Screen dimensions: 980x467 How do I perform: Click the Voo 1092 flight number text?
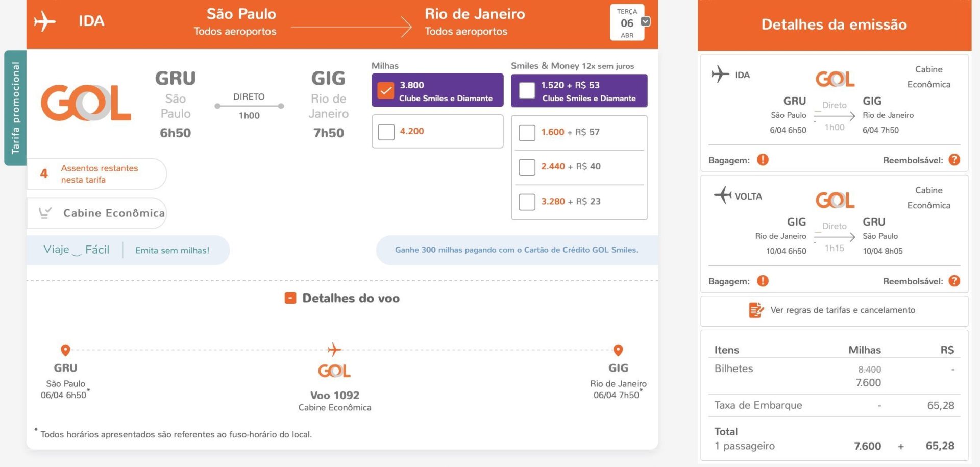pyautogui.click(x=335, y=395)
